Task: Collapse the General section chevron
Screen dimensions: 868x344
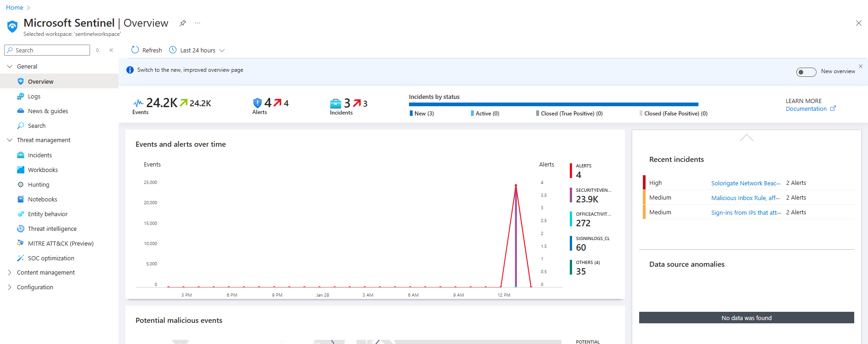Action: [x=10, y=66]
